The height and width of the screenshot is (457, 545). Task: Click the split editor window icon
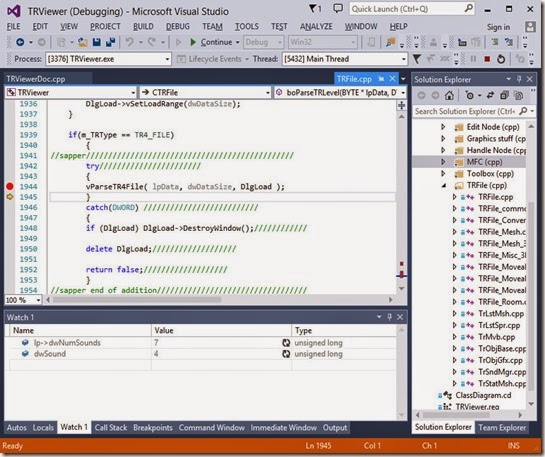click(401, 105)
